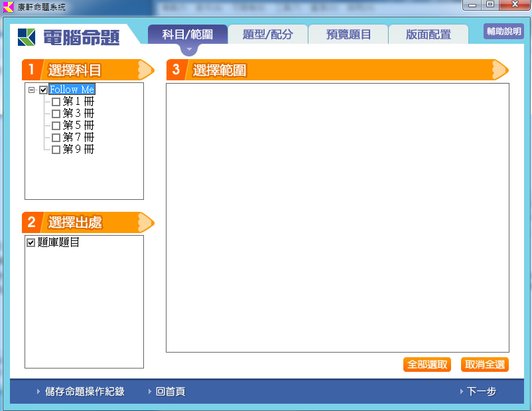Check the 第 5 冊 checkbox
The image size is (532, 411).
click(56, 125)
